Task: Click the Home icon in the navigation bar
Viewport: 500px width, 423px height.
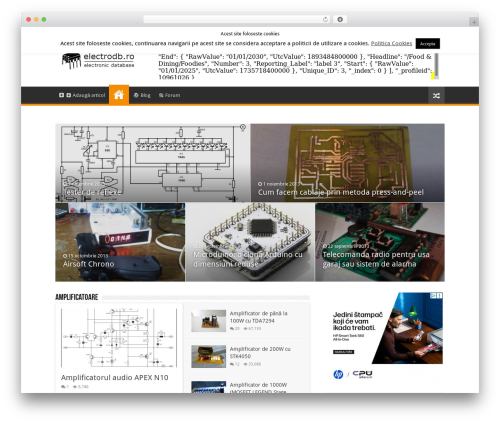Action: (119, 95)
